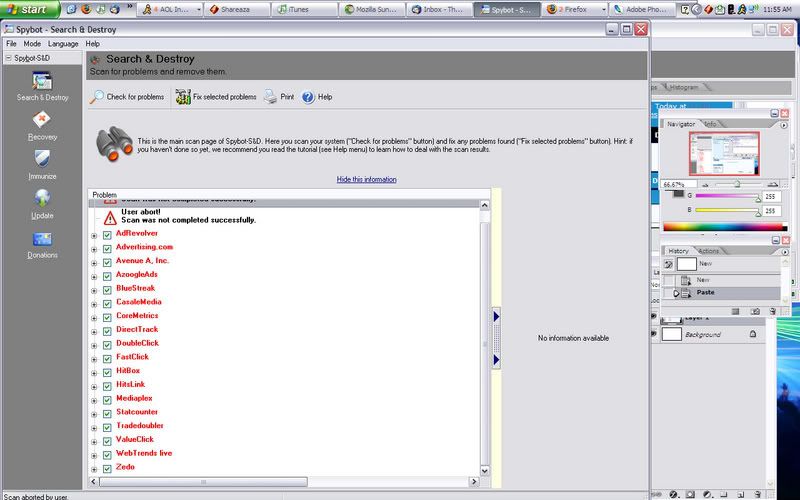800x500 pixels.
Task: Click the G color slider in Photoshop
Action: (x=728, y=196)
